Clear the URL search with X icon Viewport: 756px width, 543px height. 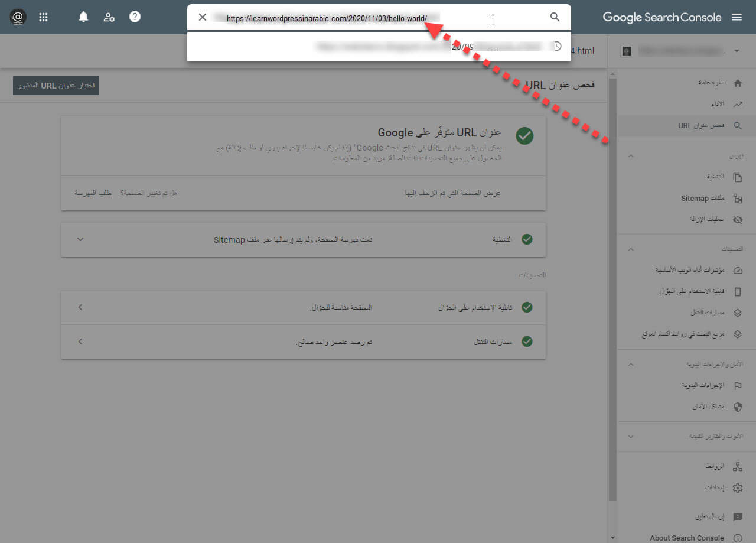[x=203, y=17]
